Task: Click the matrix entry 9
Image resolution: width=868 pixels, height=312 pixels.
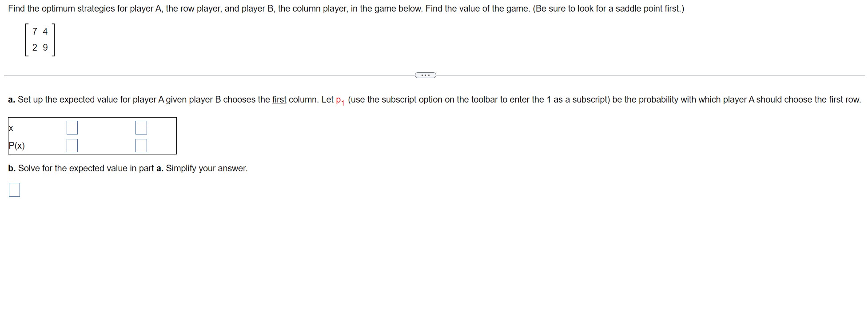Action: pos(44,48)
